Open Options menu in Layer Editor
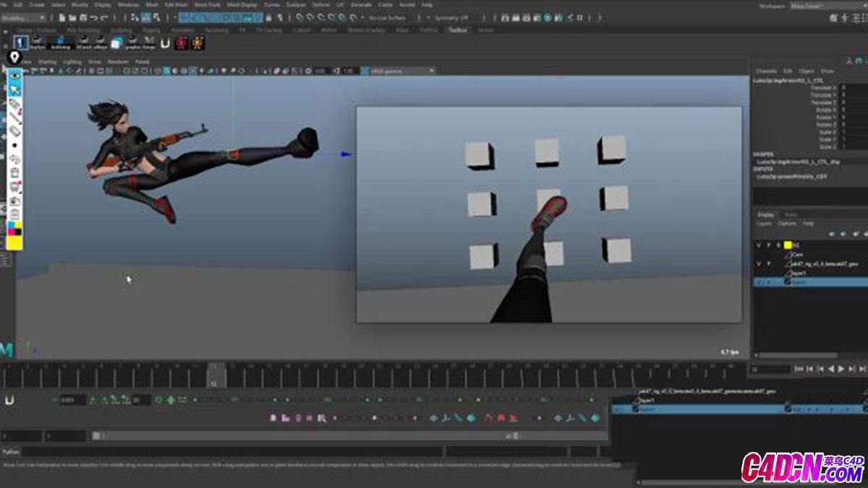This screenshot has height=488, width=868. click(787, 223)
